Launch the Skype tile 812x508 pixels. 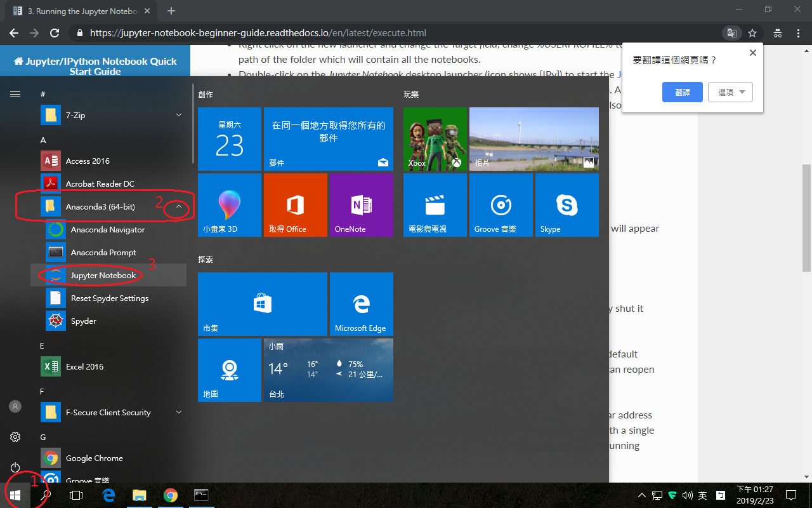point(567,205)
